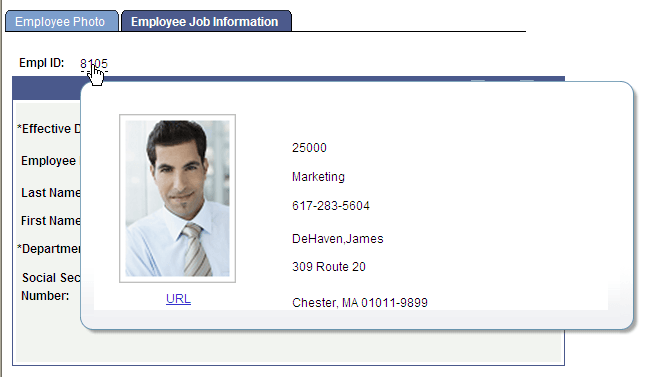Click the Employee label below Effective Date
The height and width of the screenshot is (377, 647).
[x=49, y=161]
